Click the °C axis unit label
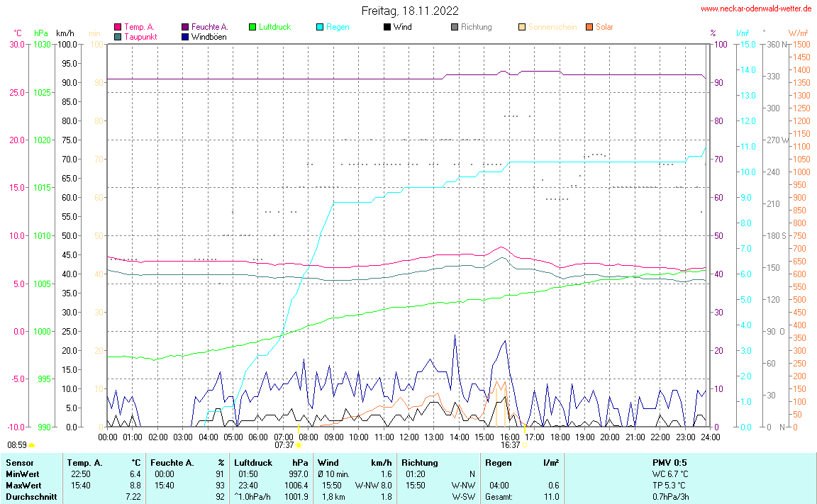817x504 pixels. tap(18, 33)
